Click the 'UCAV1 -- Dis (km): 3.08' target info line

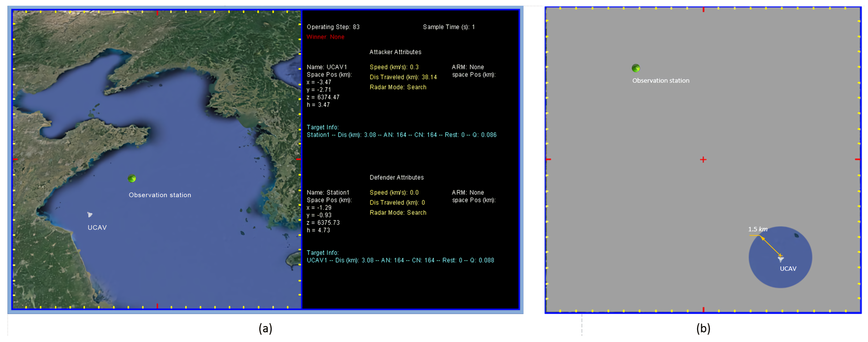400,261
